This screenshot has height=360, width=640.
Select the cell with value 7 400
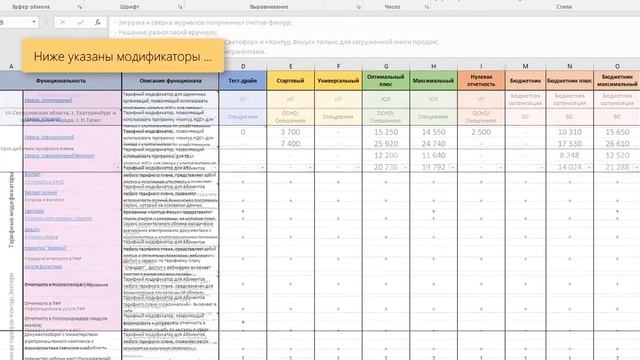291,144
